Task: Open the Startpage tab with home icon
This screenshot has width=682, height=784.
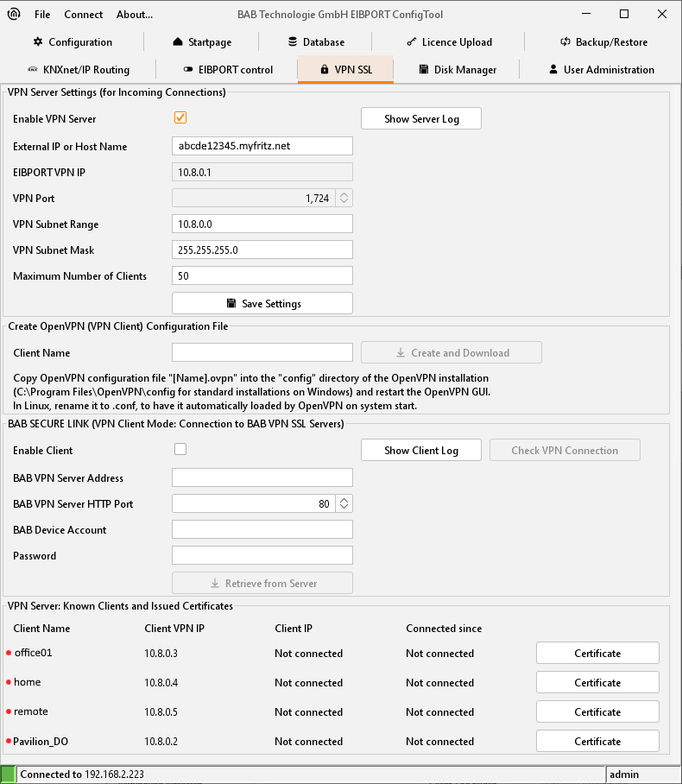Action: [x=202, y=41]
